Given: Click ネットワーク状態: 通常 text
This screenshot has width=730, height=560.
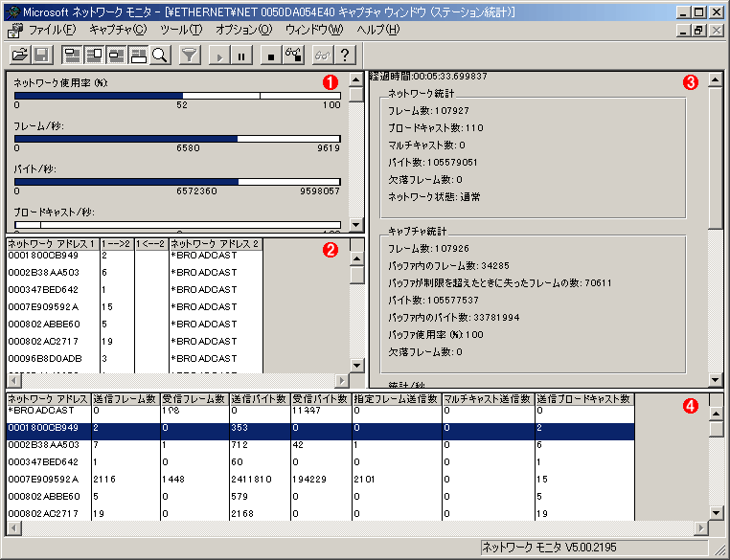Looking at the screenshot, I should pyautogui.click(x=434, y=197).
